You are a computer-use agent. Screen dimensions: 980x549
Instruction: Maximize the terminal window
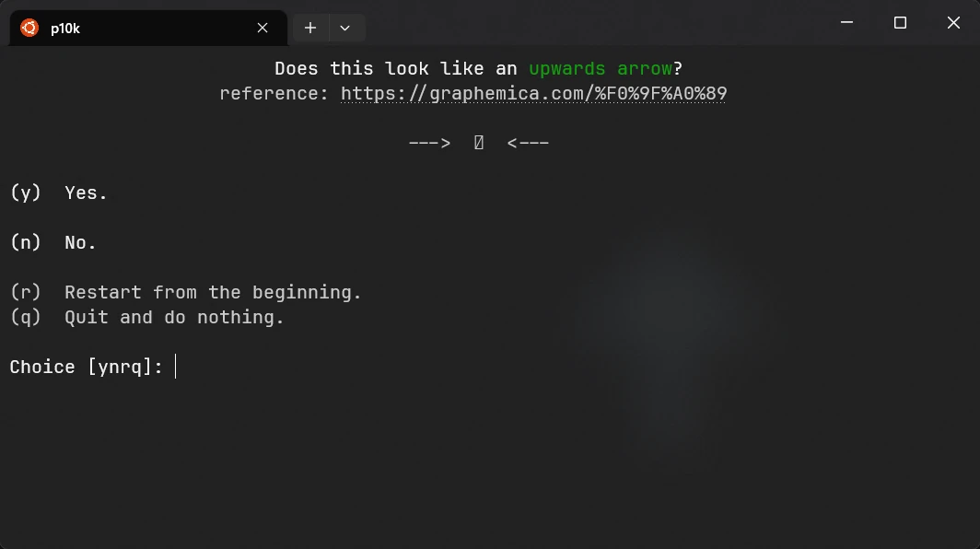click(x=900, y=22)
